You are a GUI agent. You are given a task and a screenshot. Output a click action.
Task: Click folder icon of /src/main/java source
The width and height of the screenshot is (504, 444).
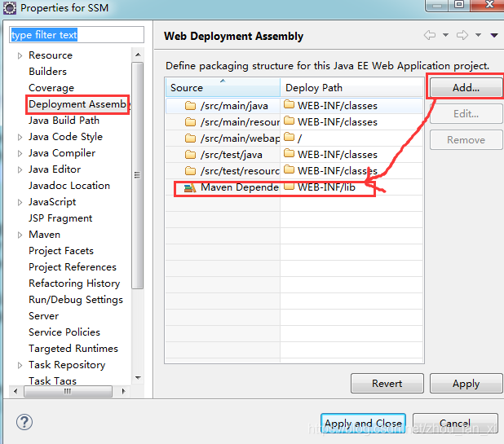pos(190,106)
